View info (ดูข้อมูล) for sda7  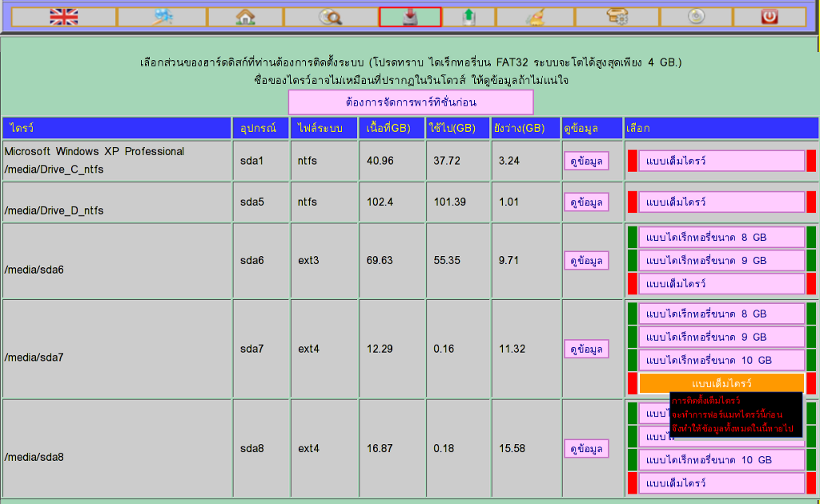[586, 349]
